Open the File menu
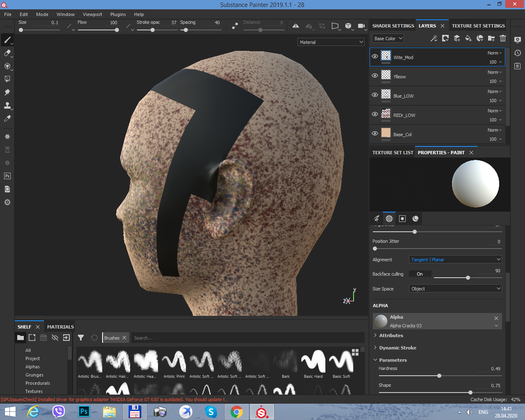 [x=8, y=14]
